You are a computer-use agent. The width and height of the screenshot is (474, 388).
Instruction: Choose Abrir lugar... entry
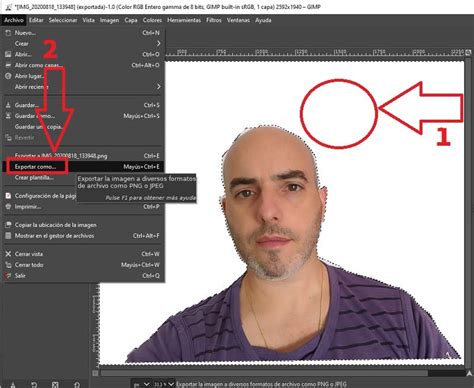point(83,76)
